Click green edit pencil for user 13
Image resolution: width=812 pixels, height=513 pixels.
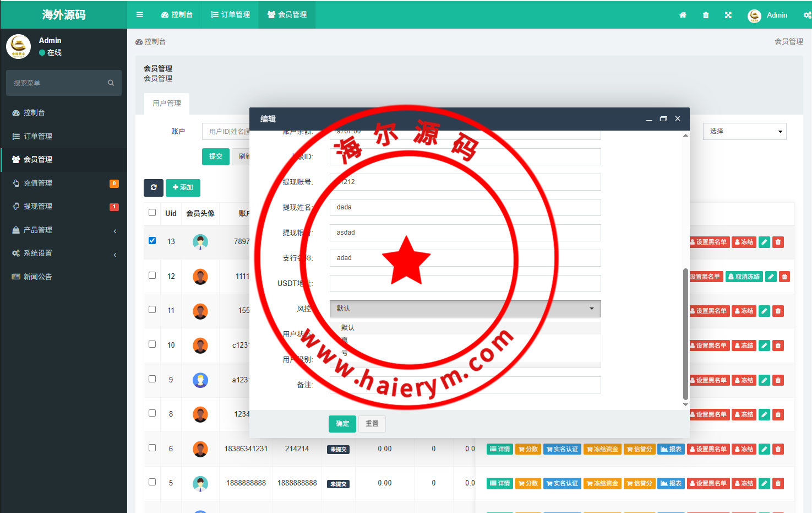[764, 242]
